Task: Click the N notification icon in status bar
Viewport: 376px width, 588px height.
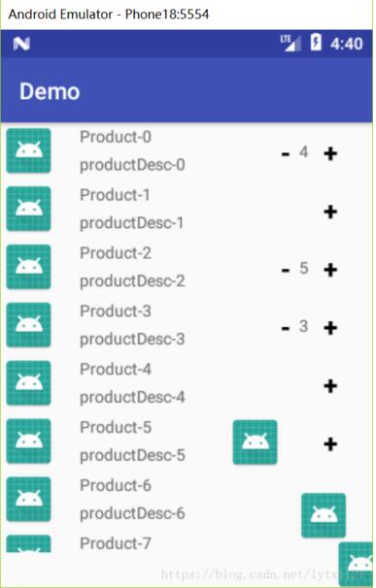Action: 21,44
